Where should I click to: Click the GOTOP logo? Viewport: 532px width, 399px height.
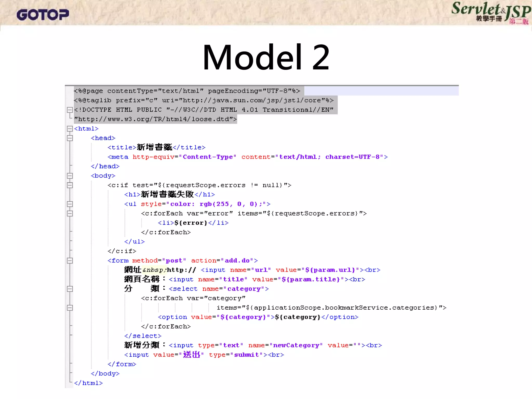point(43,15)
